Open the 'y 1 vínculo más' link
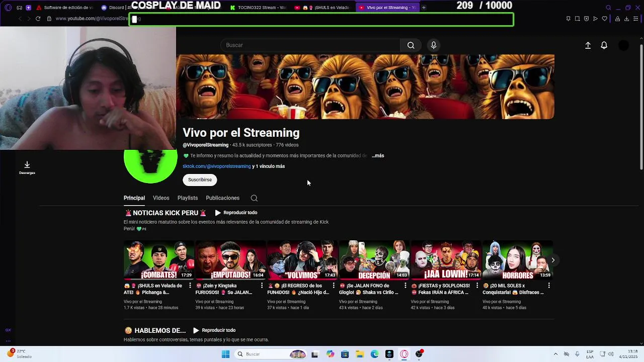Screen dimensions: 644x362 (269, 166)
